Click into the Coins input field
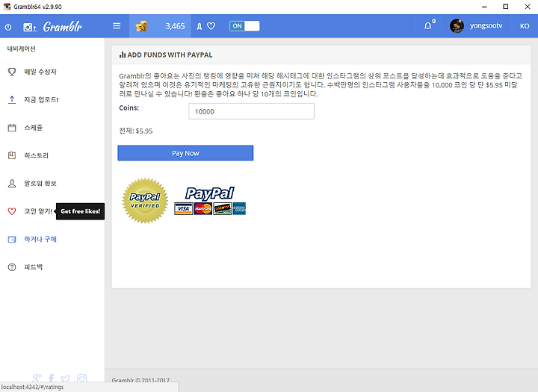Image resolution: width=538 pixels, height=392 pixels. [x=251, y=111]
